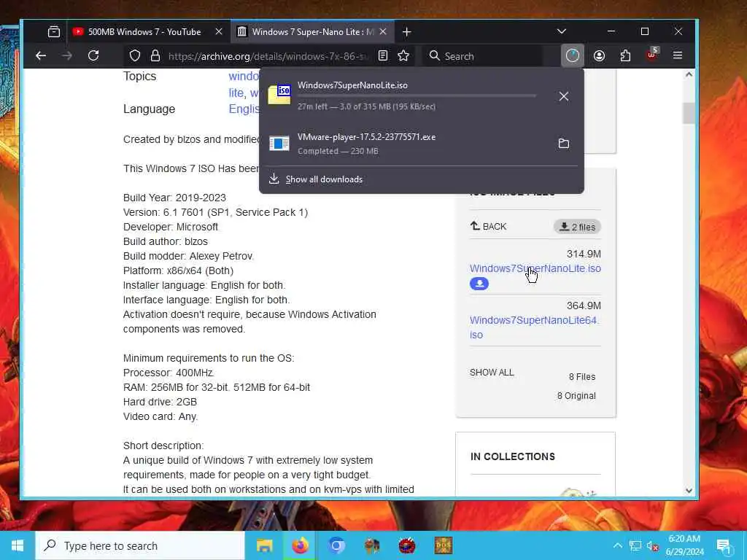
Task: Download Windows7SuperNanoLite64.iso link
Action: (535, 327)
